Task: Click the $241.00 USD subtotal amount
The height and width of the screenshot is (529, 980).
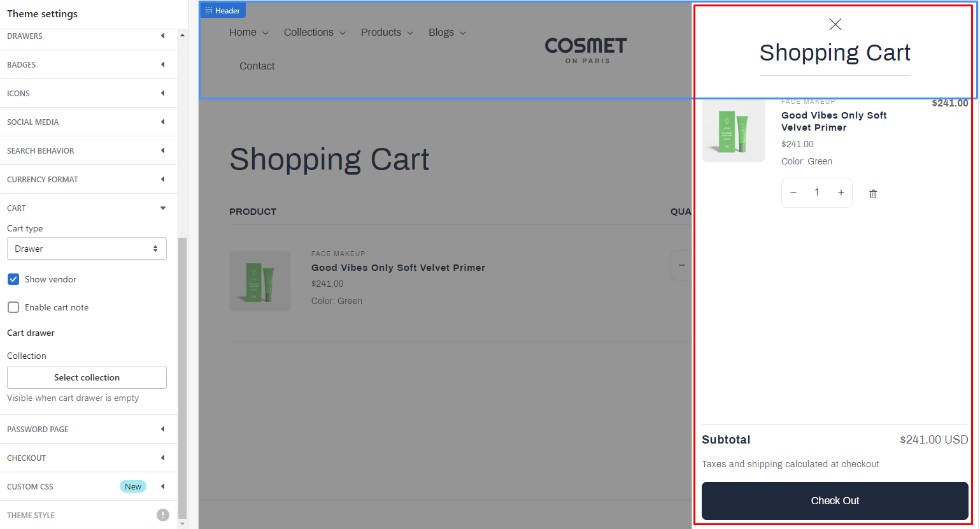Action: (x=934, y=440)
